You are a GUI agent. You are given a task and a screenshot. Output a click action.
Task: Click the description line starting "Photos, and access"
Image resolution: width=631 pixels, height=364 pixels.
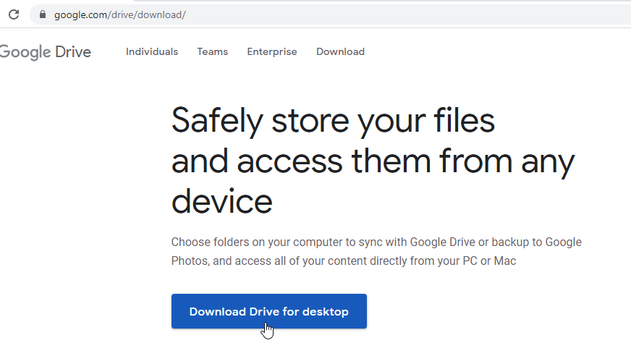(x=344, y=261)
